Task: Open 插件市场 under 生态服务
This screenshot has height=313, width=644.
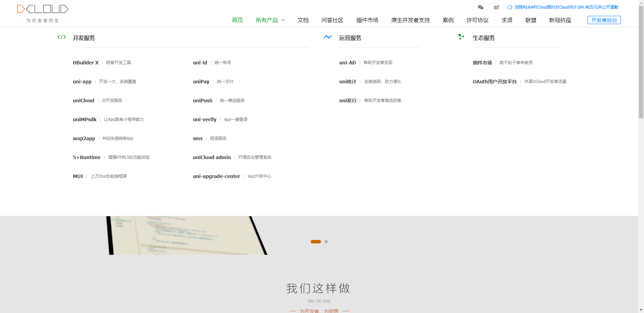Action: pyautogui.click(x=482, y=63)
